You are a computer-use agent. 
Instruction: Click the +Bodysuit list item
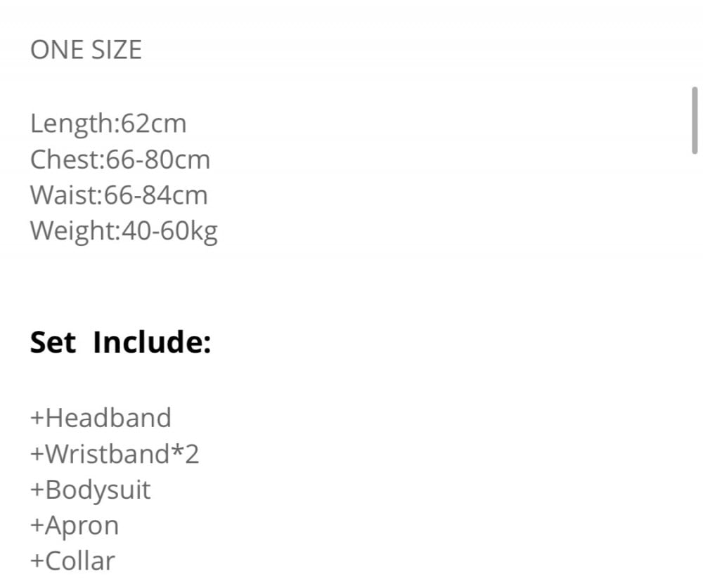click(90, 490)
